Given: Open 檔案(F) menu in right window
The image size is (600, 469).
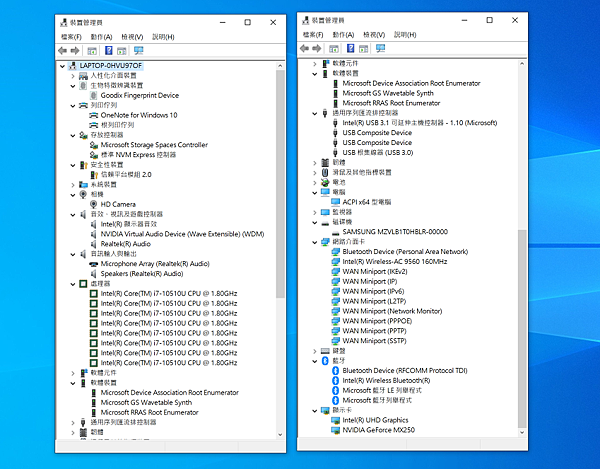Looking at the screenshot, I should click(x=313, y=34).
